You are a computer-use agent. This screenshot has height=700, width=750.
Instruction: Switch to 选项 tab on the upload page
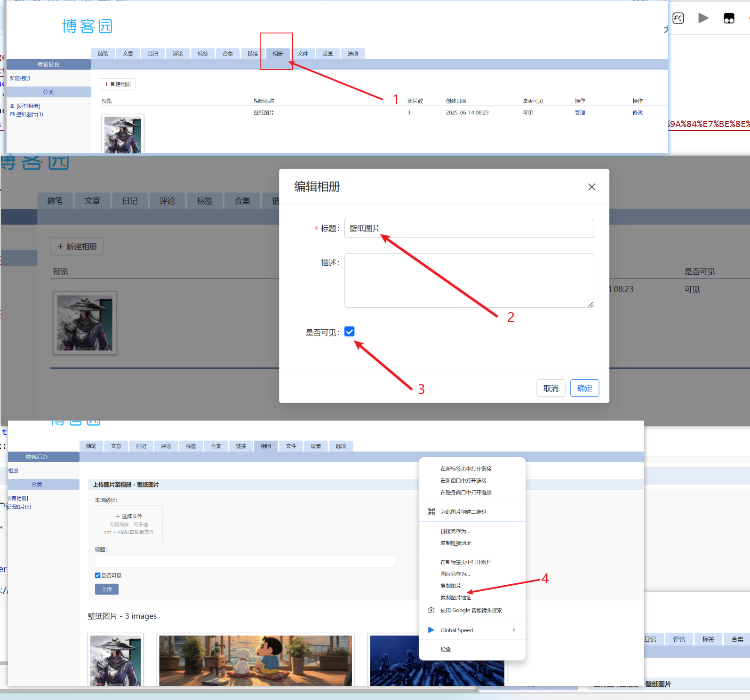(x=341, y=446)
